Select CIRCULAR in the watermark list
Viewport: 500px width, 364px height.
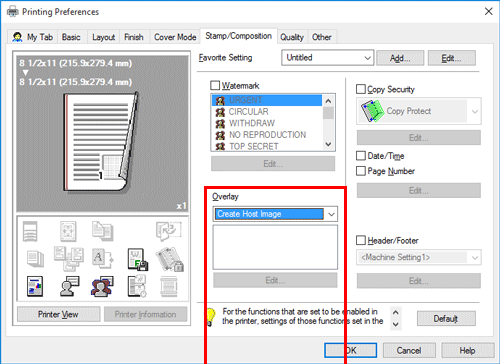point(267,112)
